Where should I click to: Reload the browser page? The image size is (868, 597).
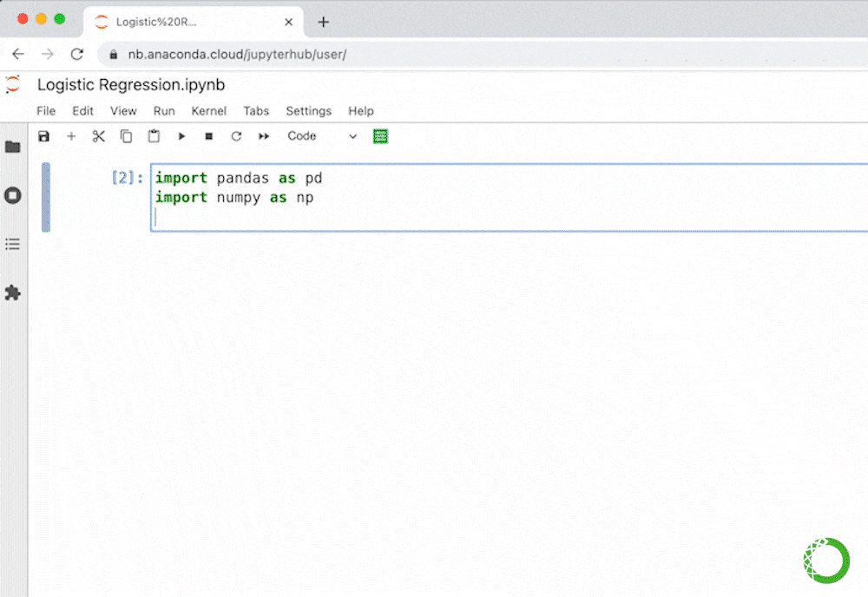77,54
